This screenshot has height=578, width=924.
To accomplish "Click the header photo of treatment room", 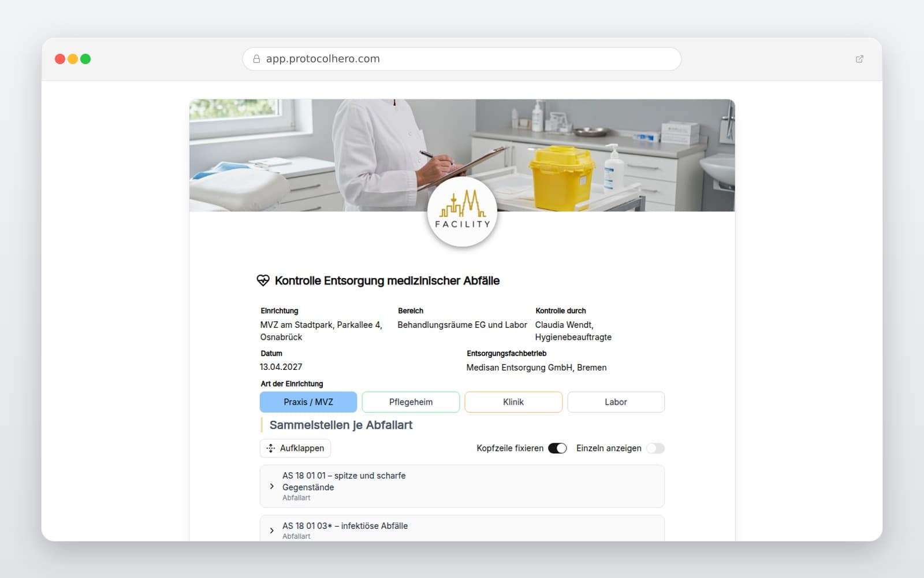I will 462,155.
